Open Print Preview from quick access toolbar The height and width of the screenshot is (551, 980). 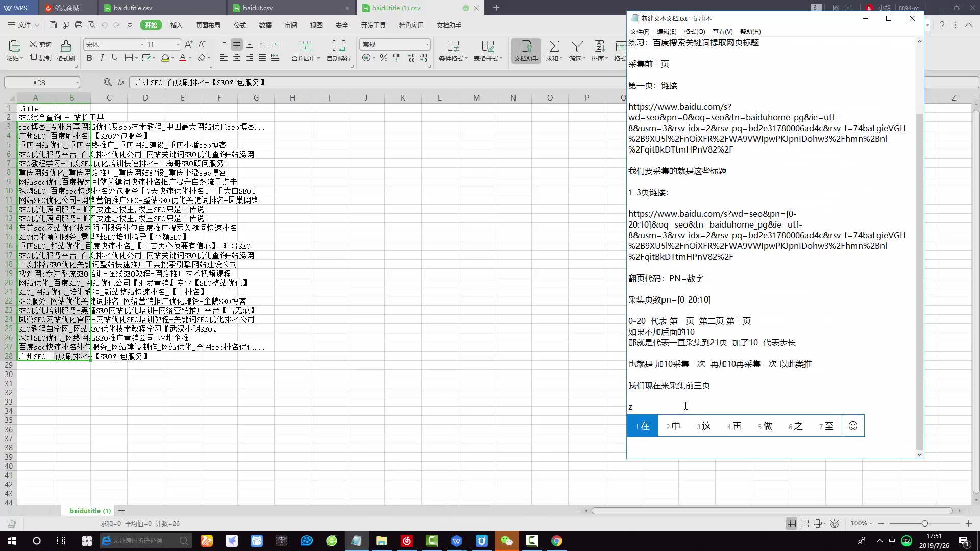[x=91, y=25]
